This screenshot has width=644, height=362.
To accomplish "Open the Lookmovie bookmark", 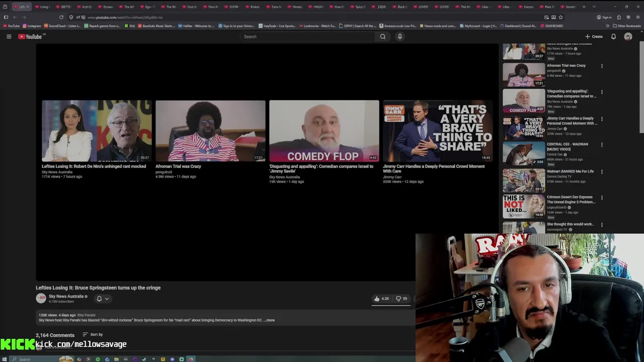I will click(x=317, y=26).
